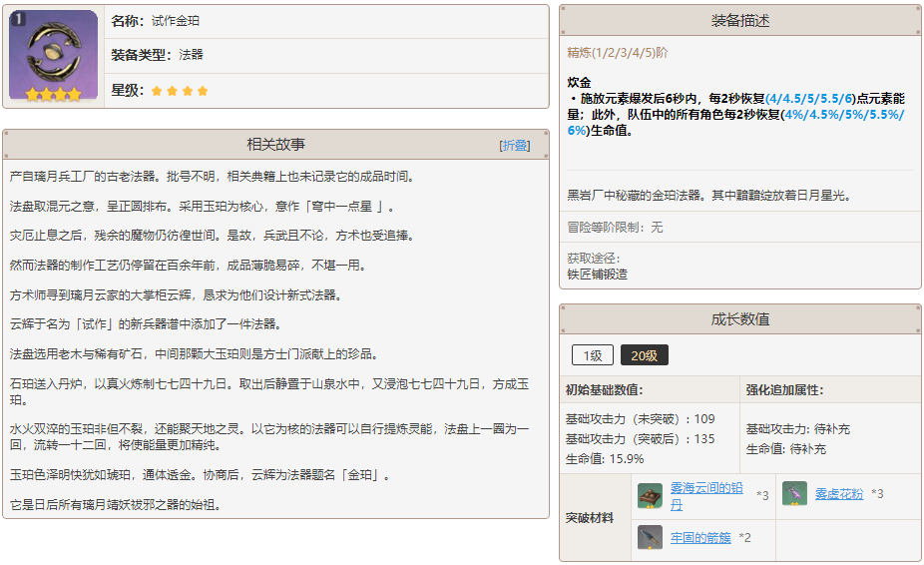Click the (4/4.5/5/5.5/6) energy values
This screenshot has height=565, width=924.
[810, 99]
